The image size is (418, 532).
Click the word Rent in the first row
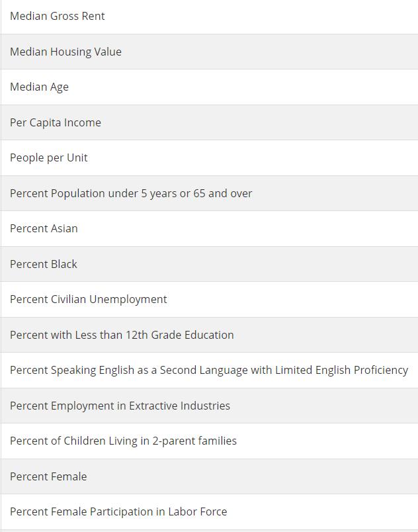[93, 17]
